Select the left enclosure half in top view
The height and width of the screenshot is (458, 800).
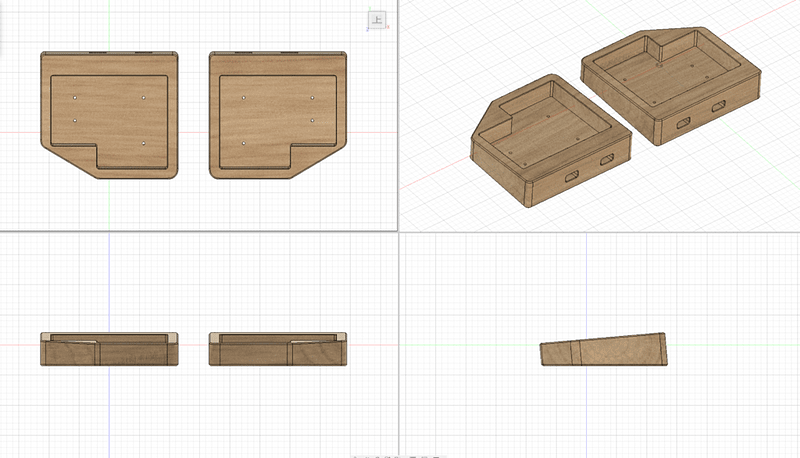pyautogui.click(x=109, y=115)
